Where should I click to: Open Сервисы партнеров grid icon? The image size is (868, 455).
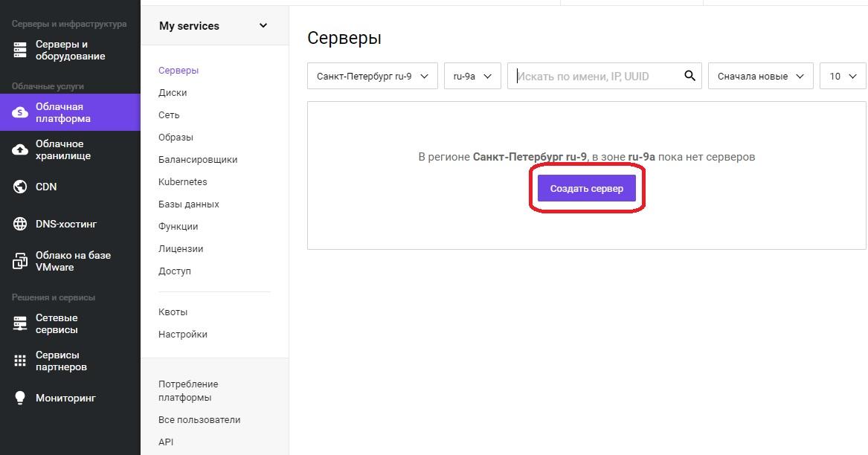[x=21, y=361]
